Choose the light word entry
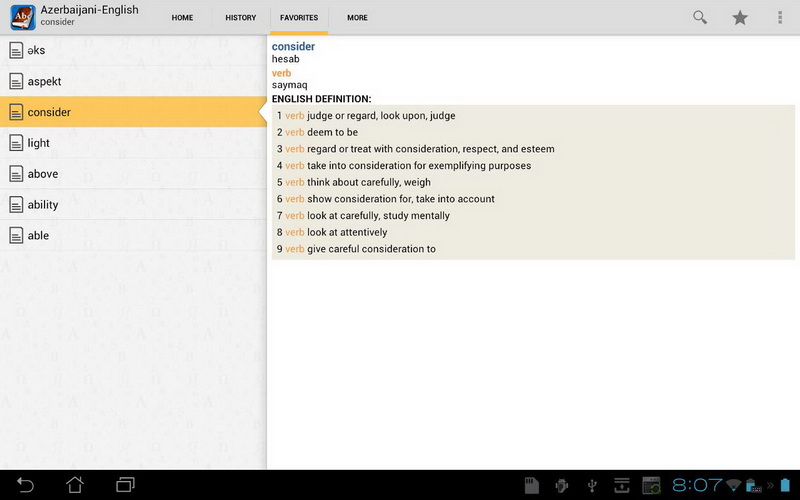This screenshot has height=500, width=800. click(x=133, y=143)
